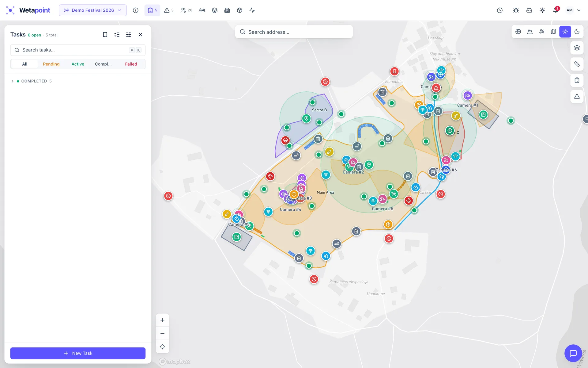This screenshot has height=368, width=588.
Task: Open the info icon in top bar
Action: [135, 10]
